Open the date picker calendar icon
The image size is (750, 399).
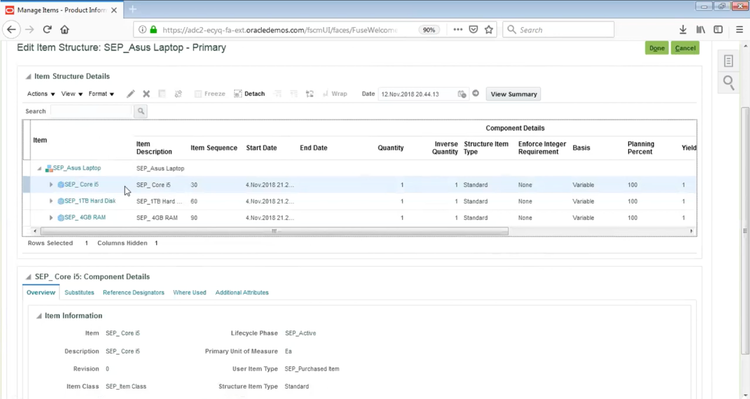pos(462,94)
